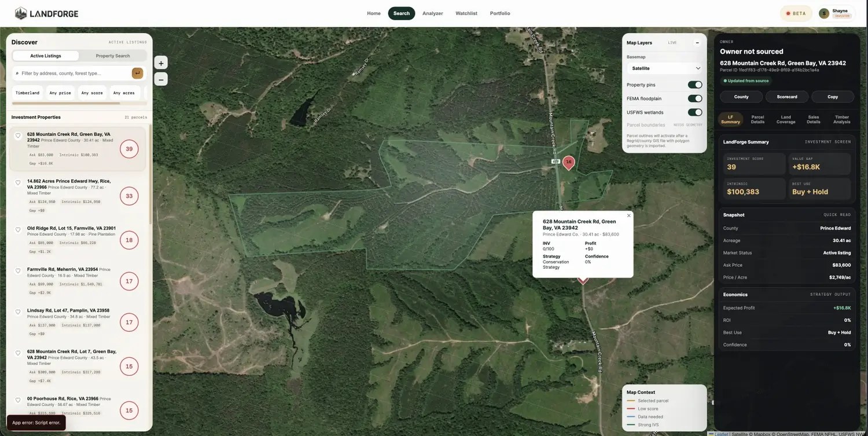Image resolution: width=868 pixels, height=436 pixels.
Task: Click the Leaflet attribution link
Action: [x=721, y=434]
